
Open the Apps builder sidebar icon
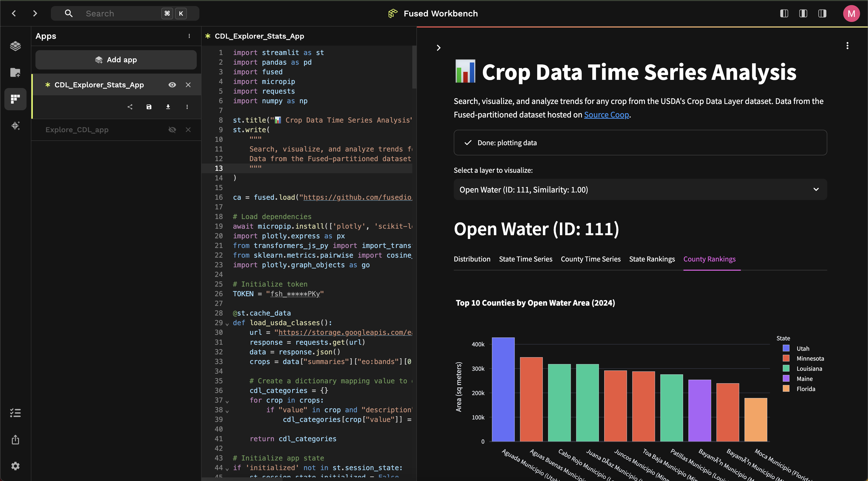pos(15,99)
